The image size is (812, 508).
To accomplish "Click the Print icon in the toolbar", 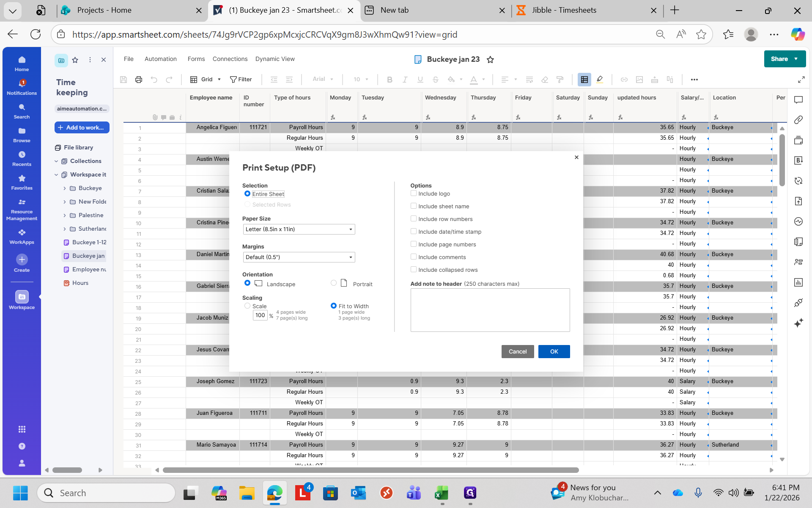I will coord(138,80).
